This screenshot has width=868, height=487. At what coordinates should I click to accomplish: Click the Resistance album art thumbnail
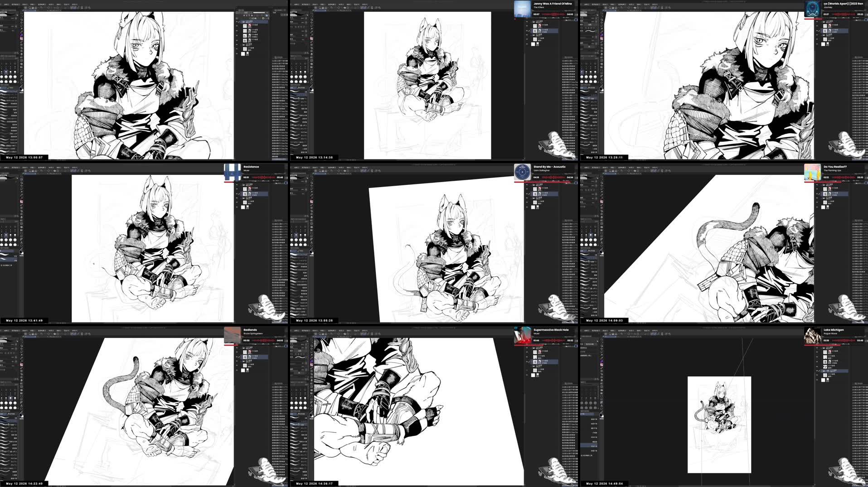tap(232, 172)
